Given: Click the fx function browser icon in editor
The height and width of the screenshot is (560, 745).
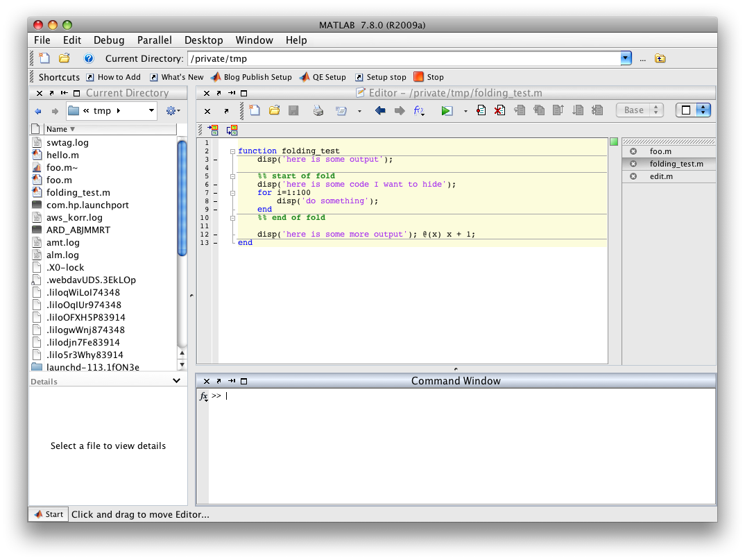Looking at the screenshot, I should [x=419, y=110].
